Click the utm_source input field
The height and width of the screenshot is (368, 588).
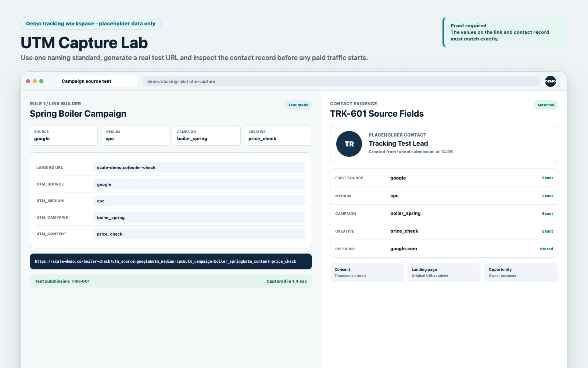coord(199,184)
